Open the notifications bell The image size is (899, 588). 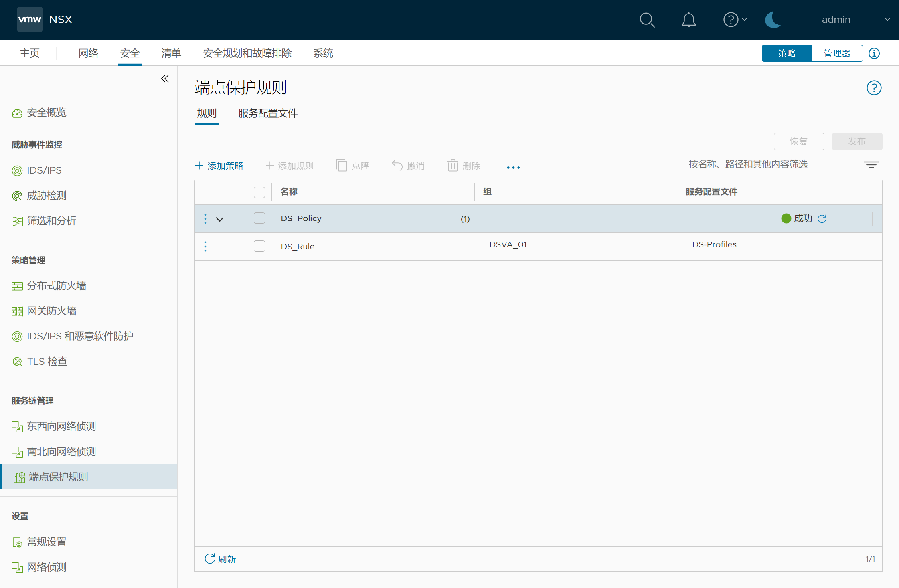688,20
